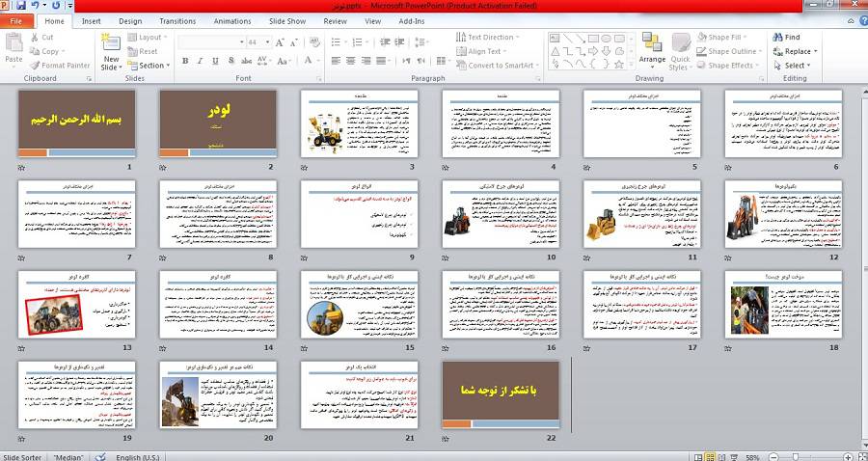
Task: Open the Add-Ins ribbon tab
Action: pyautogui.click(x=411, y=21)
